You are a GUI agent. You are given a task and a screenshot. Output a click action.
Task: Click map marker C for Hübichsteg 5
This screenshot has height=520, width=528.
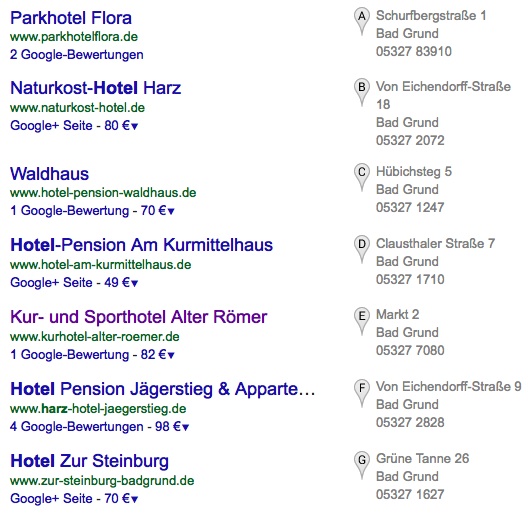tap(362, 176)
